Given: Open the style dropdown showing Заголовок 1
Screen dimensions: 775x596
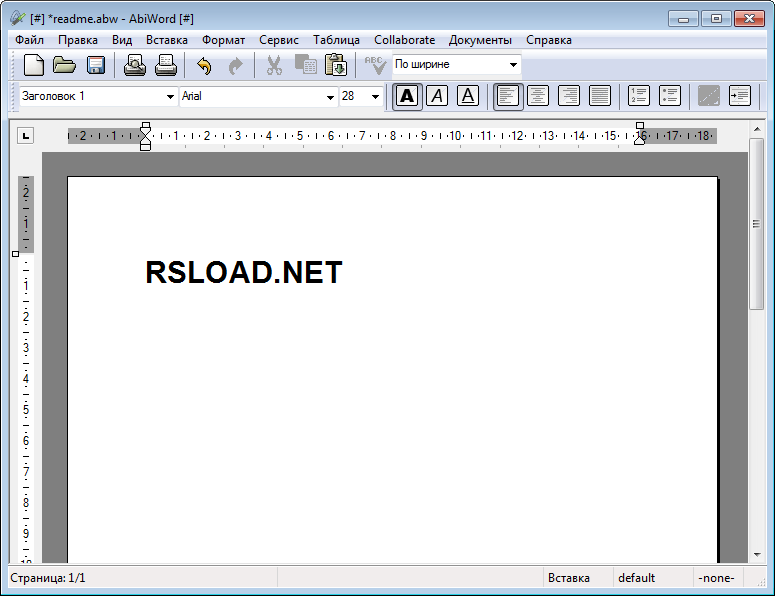Looking at the screenshot, I should [170, 96].
